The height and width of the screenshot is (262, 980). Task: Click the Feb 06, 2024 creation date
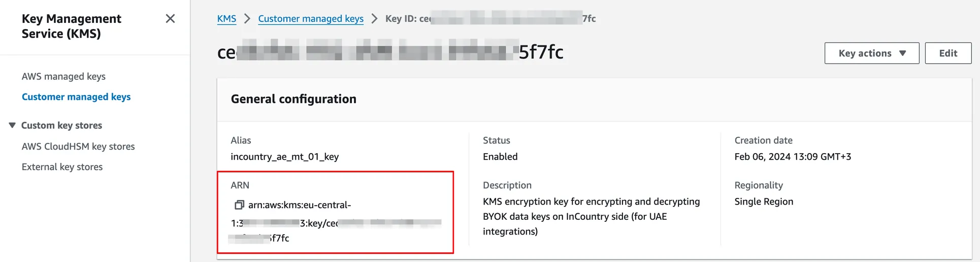(792, 157)
